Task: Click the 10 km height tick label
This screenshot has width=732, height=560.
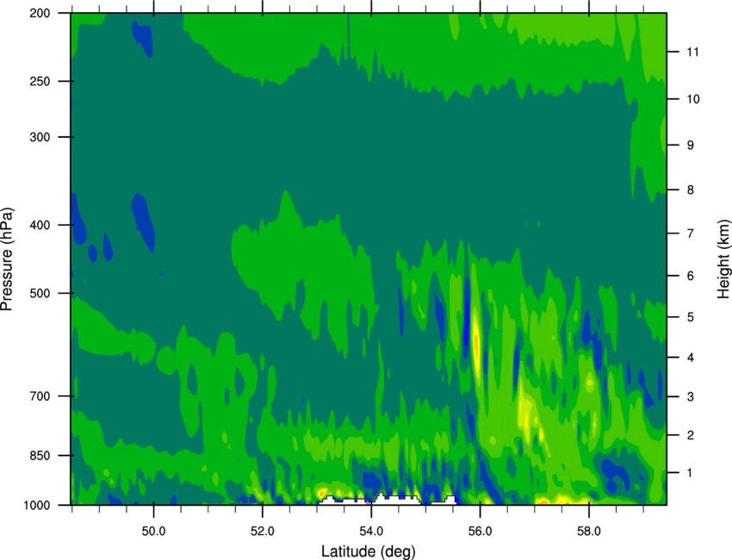Action: point(693,99)
